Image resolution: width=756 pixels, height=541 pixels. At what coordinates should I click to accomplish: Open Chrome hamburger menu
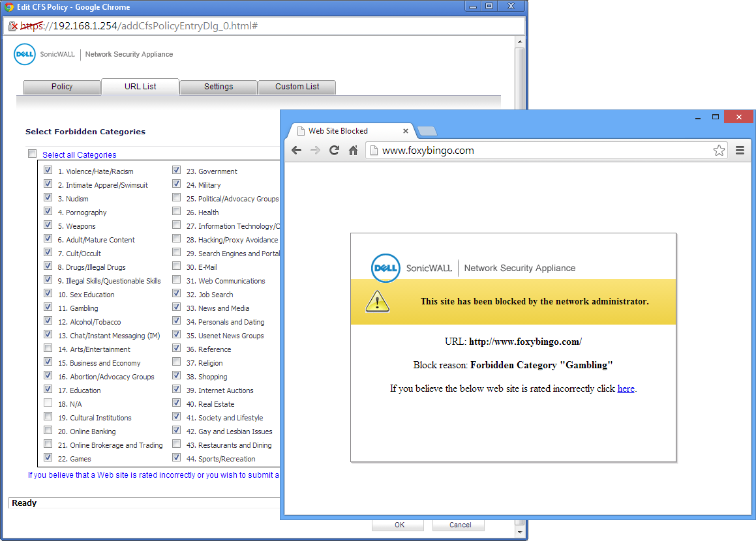pos(740,151)
